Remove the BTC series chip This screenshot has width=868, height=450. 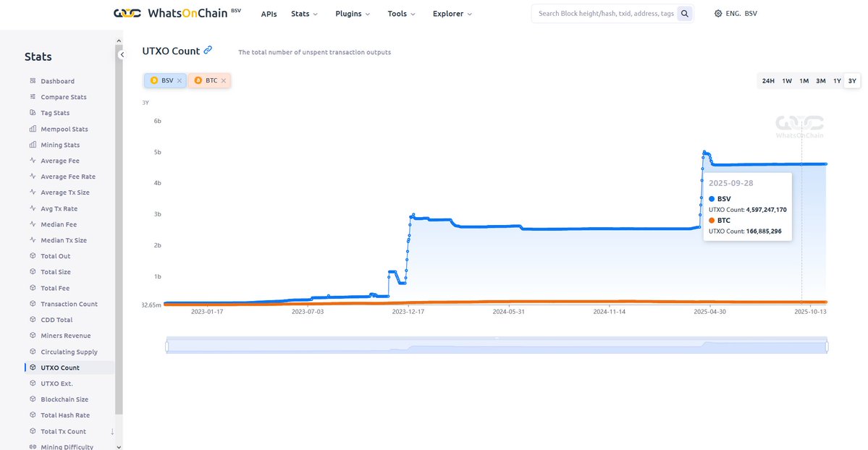pos(224,81)
